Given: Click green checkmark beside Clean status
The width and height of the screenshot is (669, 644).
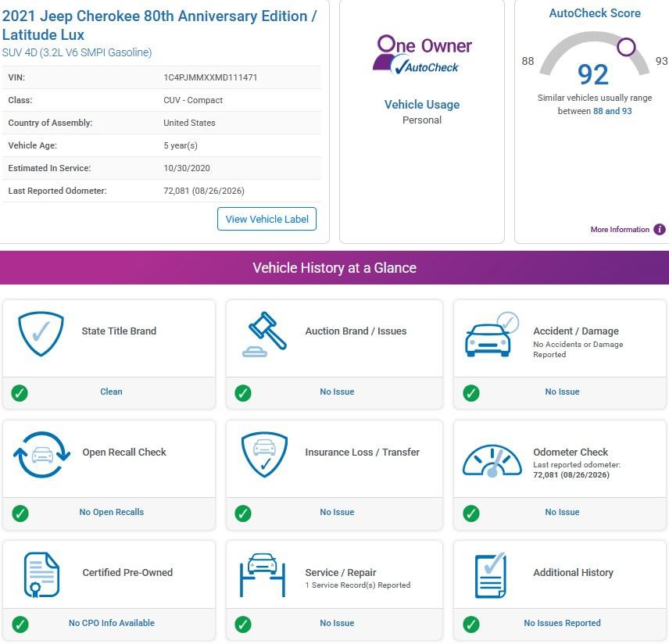Looking at the screenshot, I should pyautogui.click(x=20, y=393).
